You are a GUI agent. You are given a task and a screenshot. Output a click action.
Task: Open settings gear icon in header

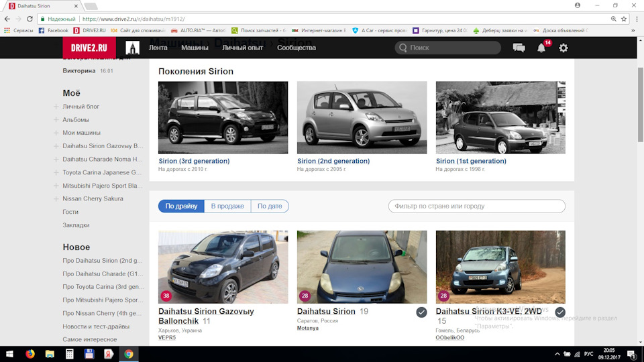tap(563, 48)
